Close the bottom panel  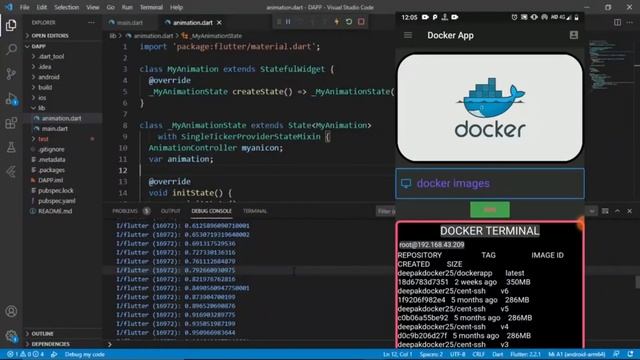(x=629, y=211)
